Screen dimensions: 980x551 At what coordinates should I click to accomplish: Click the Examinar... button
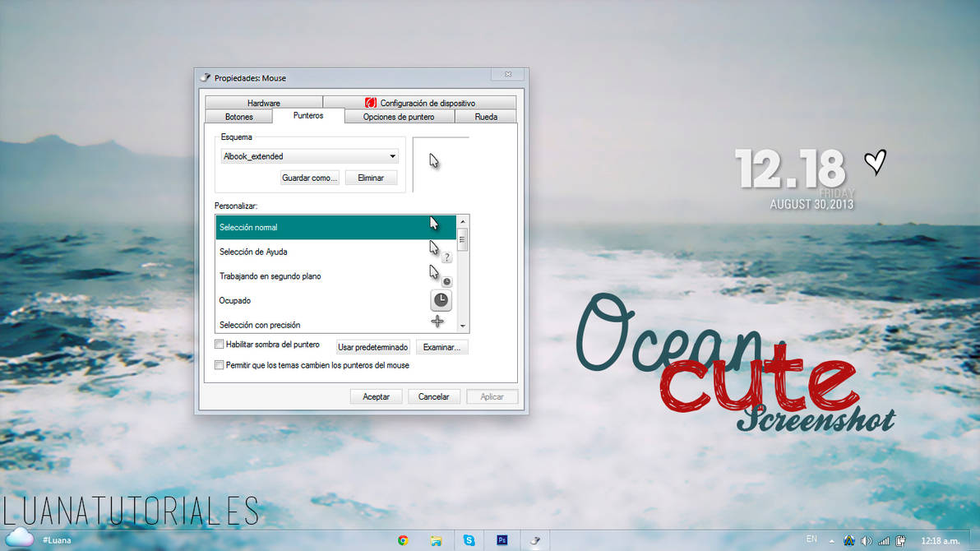pos(441,346)
